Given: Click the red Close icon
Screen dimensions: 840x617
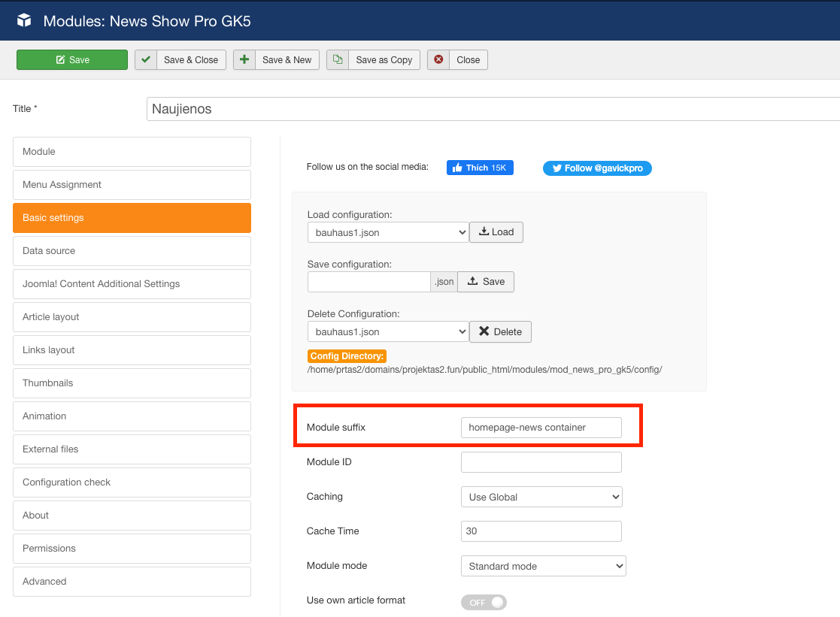Looking at the screenshot, I should coord(438,60).
